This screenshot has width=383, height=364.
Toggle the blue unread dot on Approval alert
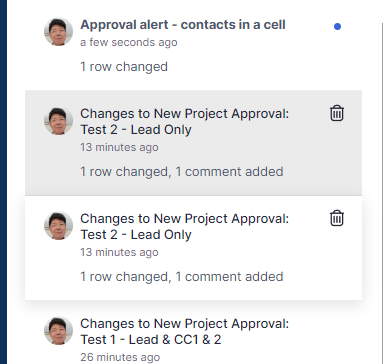337,26
